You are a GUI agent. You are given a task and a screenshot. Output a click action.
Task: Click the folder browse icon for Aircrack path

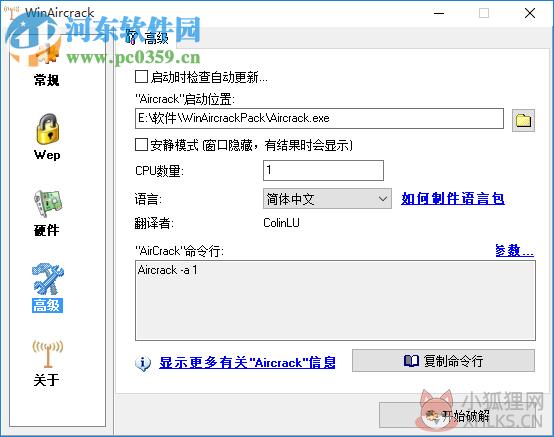coord(523,120)
